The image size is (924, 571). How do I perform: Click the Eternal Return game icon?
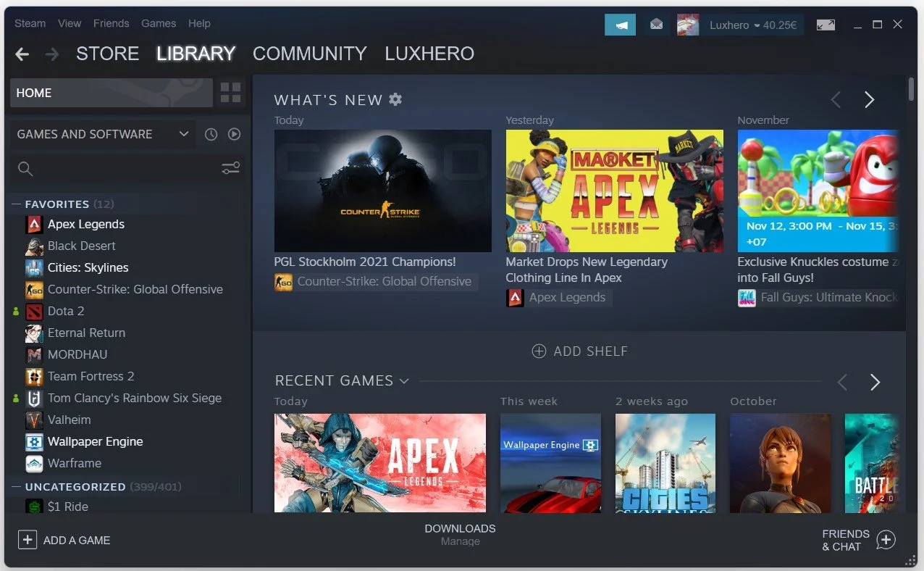pyautogui.click(x=34, y=333)
